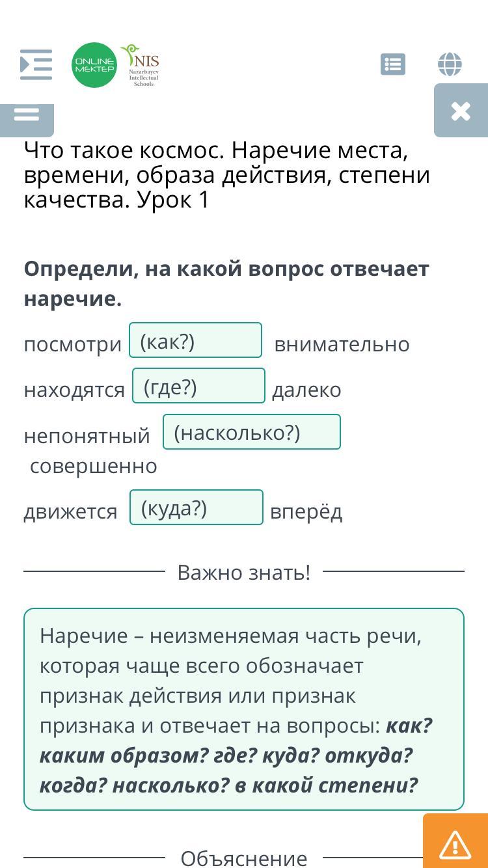Image resolution: width=488 pixels, height=868 pixels.
Task: Click the Объяснение section label
Action: pyautogui.click(x=244, y=858)
